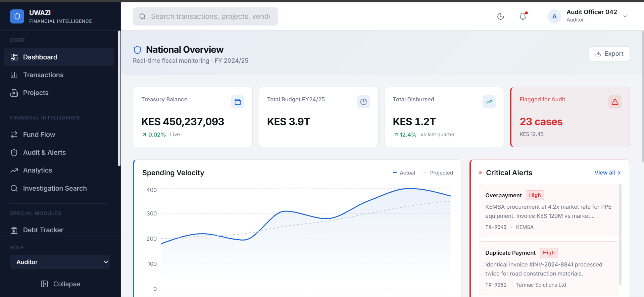
Task: Click the Treasury Balance wallet icon
Action: 238,102
